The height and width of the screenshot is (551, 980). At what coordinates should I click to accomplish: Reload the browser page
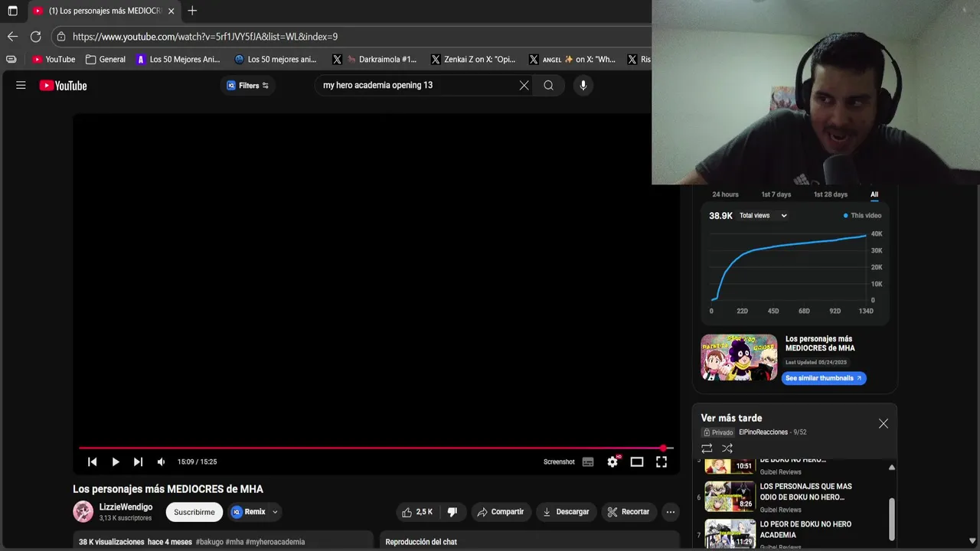[35, 36]
